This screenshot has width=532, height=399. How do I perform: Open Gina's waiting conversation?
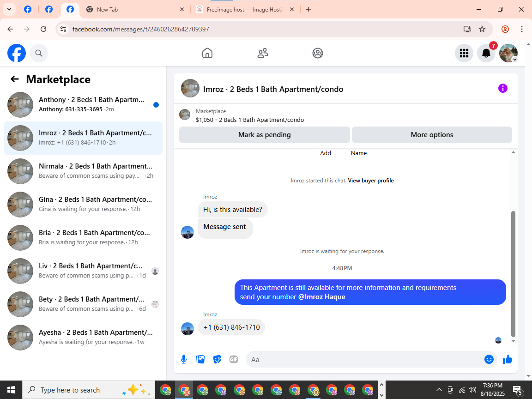(x=83, y=205)
